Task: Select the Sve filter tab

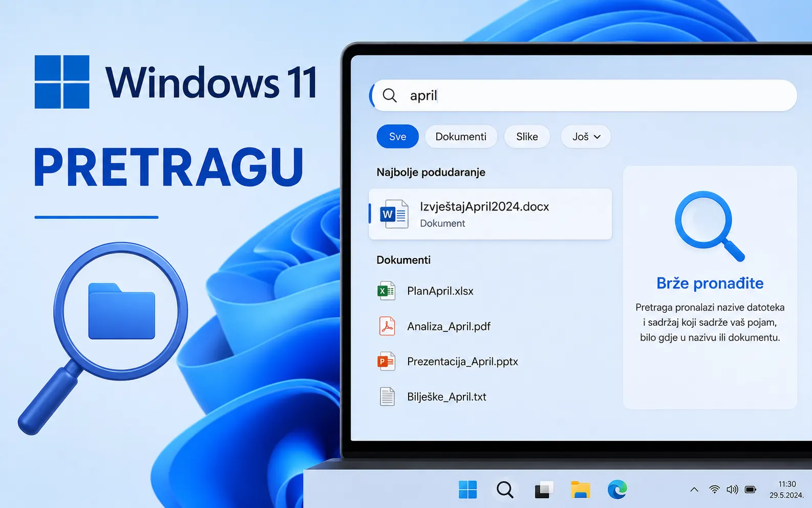Action: coord(397,137)
